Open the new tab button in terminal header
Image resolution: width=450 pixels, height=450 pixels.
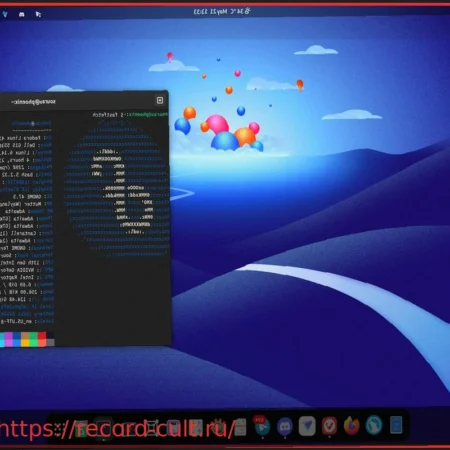click(160, 100)
